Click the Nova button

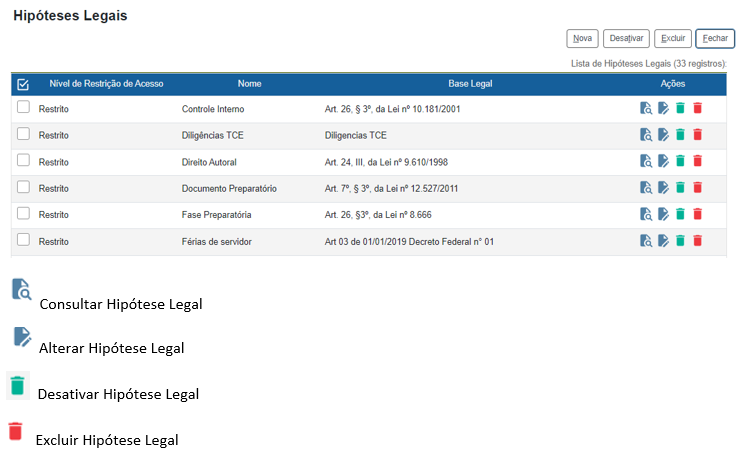pos(582,39)
